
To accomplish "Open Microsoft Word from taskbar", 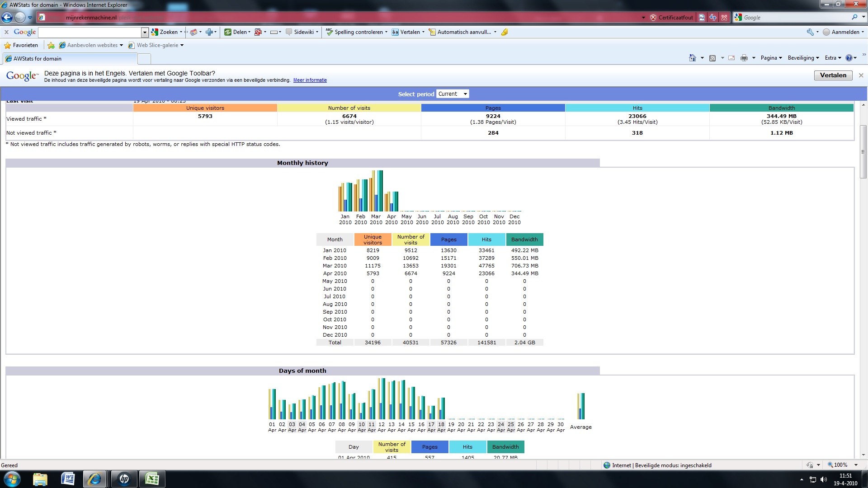I will click(x=68, y=479).
